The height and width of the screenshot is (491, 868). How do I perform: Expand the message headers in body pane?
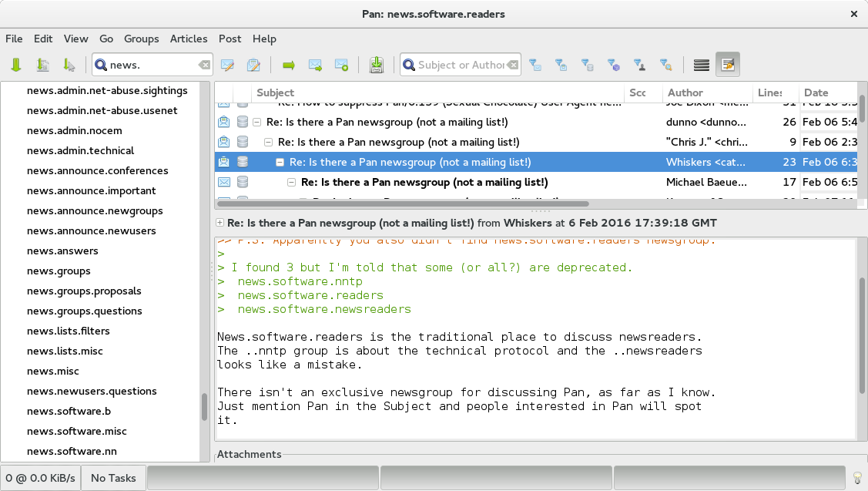220,223
